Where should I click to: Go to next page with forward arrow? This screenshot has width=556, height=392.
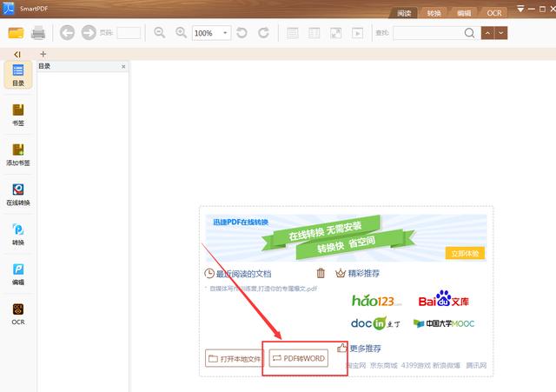pos(89,33)
